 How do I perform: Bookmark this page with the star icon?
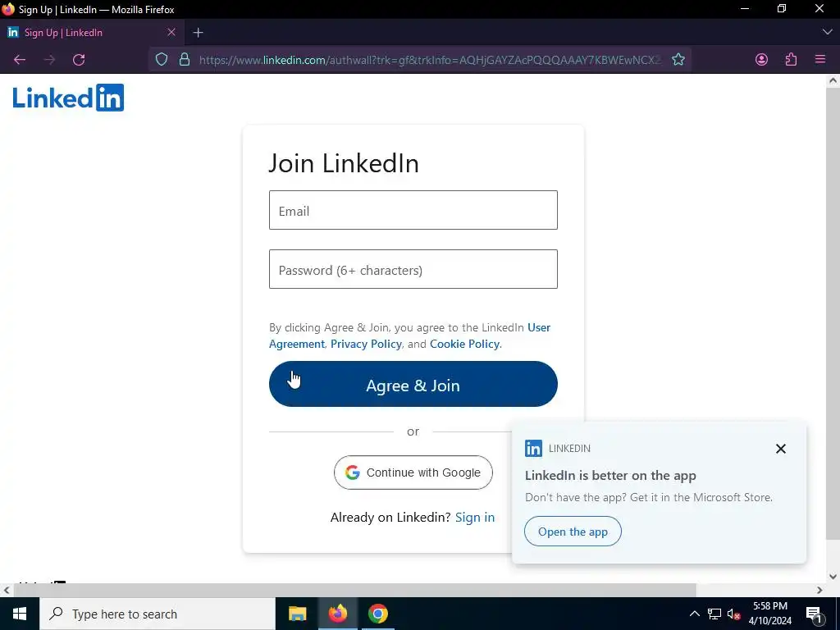(x=678, y=59)
